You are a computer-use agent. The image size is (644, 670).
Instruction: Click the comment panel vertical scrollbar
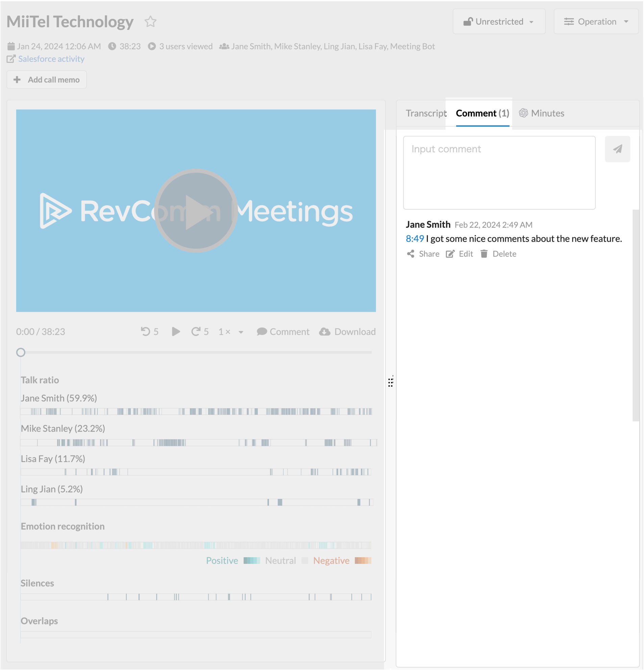coord(636,315)
